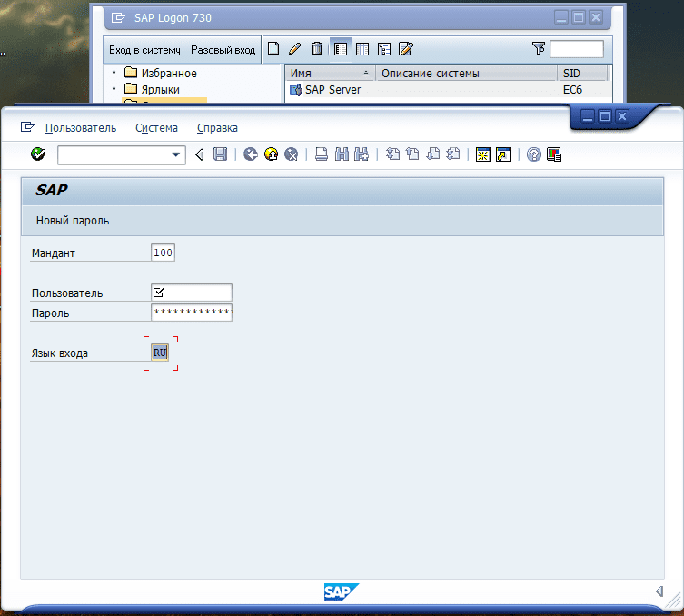Viewport: 684px width, 616px height.
Task: Click the Delete trash icon in SAP Logon
Action: (x=317, y=48)
